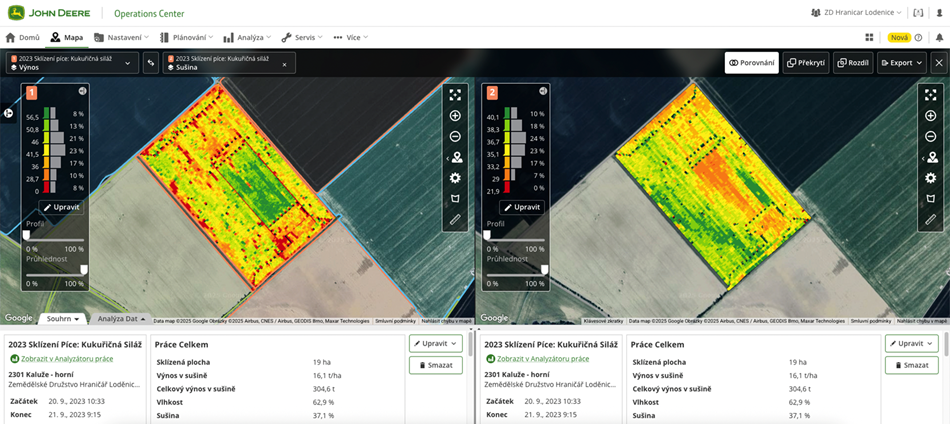
Task: Open map settings gear on right map
Action: click(931, 178)
